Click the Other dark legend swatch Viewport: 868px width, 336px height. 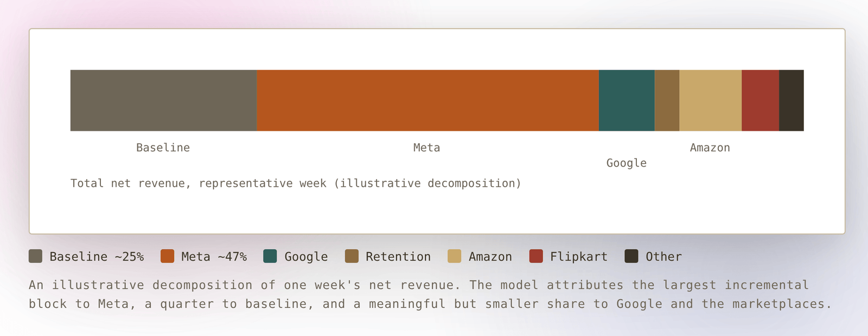(631, 256)
